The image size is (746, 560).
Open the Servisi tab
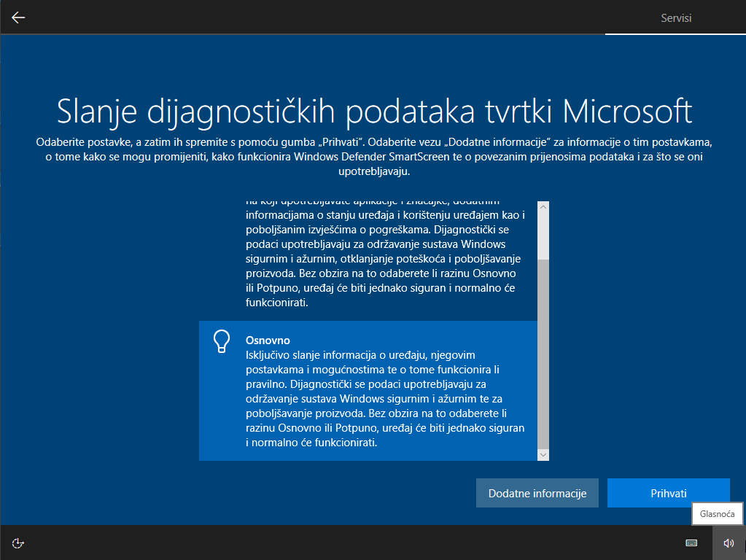tap(675, 18)
